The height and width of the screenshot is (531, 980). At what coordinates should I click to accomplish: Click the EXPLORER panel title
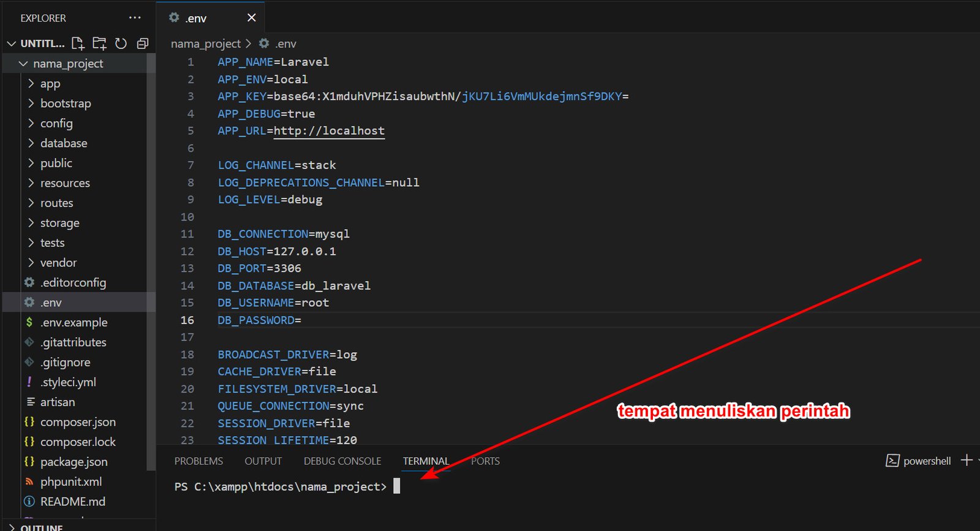click(x=43, y=18)
